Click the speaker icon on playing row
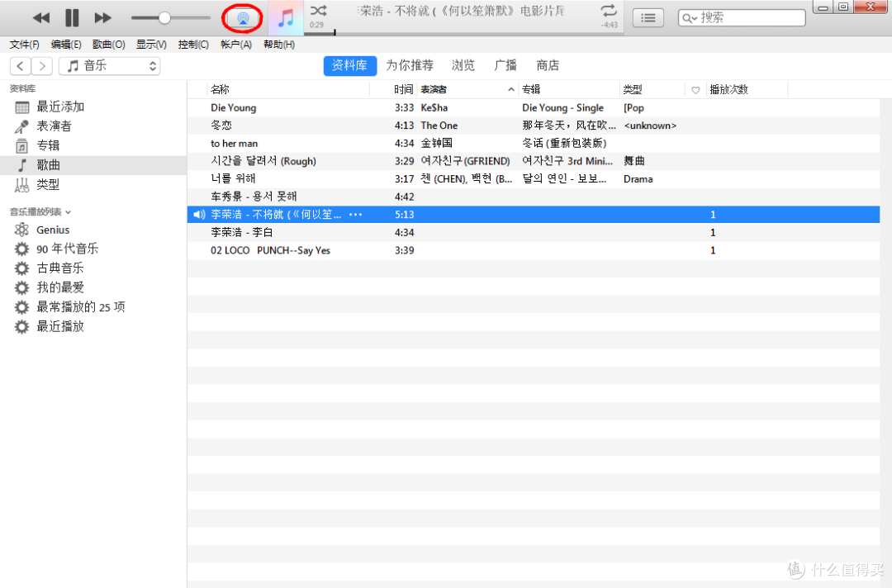 pyautogui.click(x=199, y=215)
